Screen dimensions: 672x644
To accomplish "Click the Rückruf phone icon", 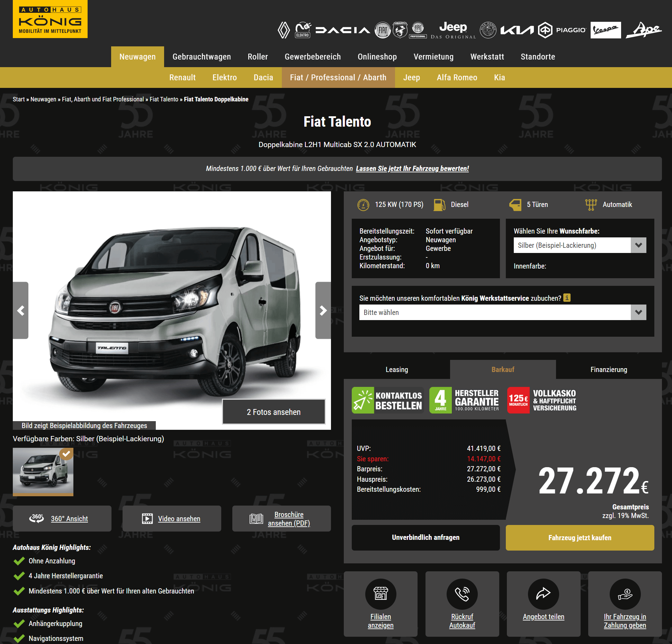I will (x=462, y=594).
